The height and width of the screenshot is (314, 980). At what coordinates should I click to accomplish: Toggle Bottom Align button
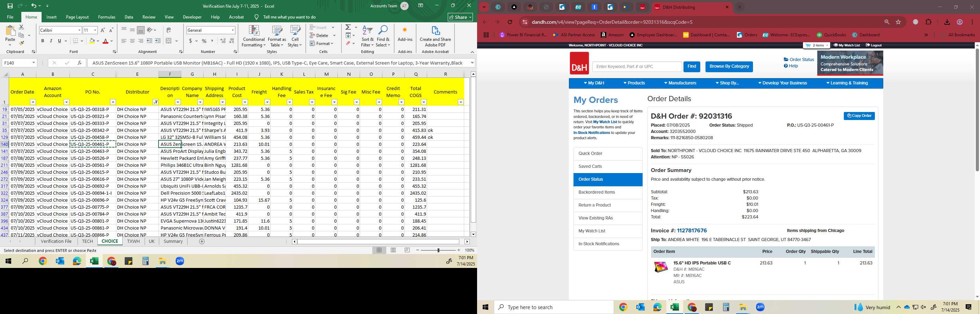(141, 30)
